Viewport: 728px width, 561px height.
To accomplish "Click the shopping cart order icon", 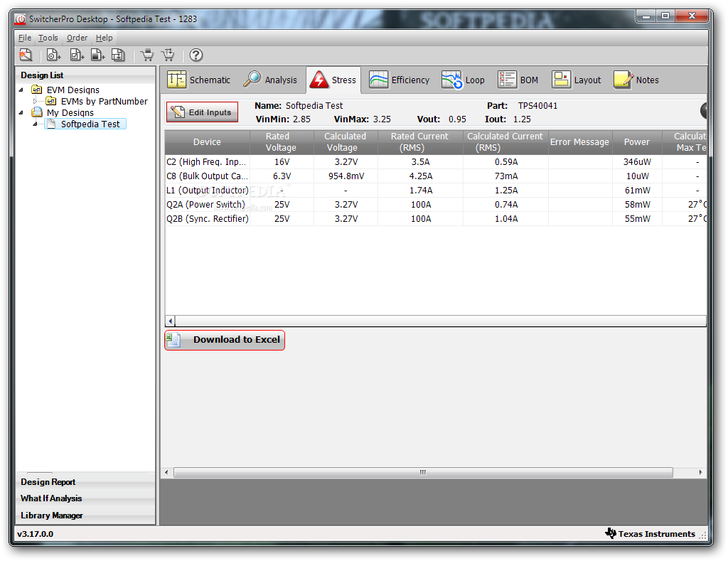I will pyautogui.click(x=147, y=55).
